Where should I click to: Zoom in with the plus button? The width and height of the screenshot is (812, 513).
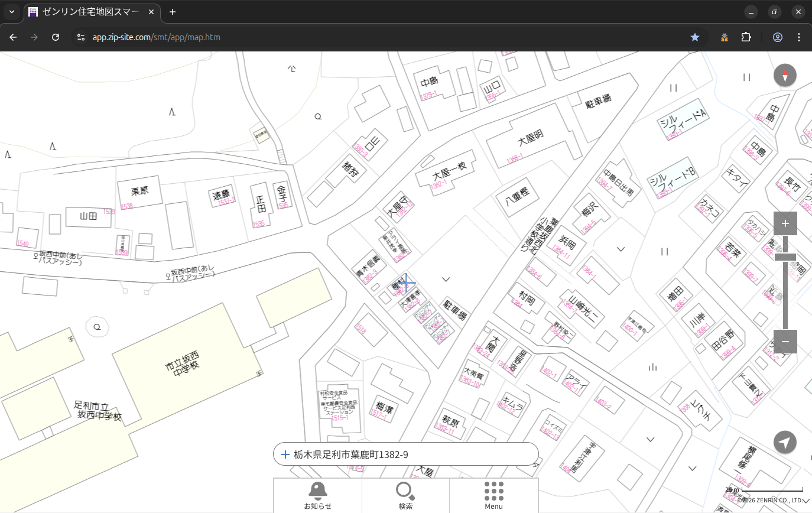pos(785,223)
